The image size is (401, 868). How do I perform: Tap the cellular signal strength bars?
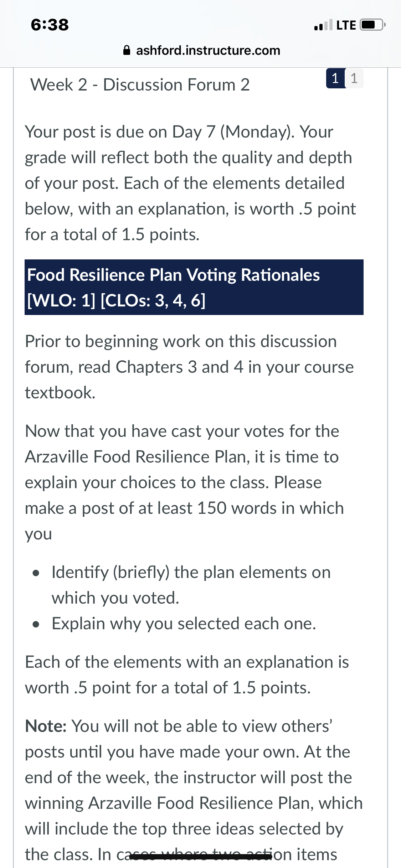pyautogui.click(x=323, y=25)
